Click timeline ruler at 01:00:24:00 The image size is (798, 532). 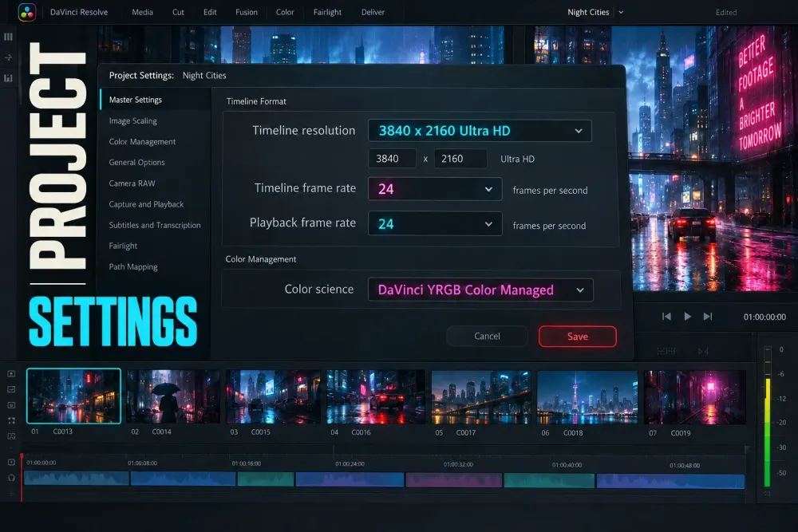[350, 464]
